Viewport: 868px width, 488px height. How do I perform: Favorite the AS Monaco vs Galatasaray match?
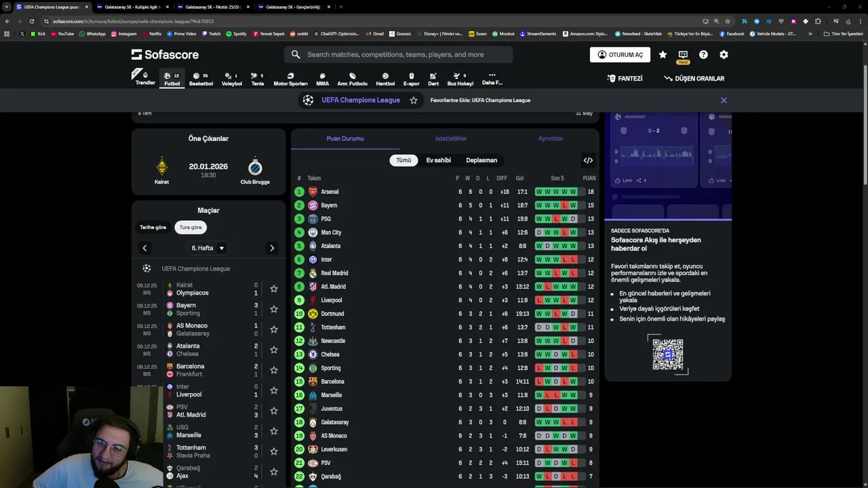pos(274,329)
